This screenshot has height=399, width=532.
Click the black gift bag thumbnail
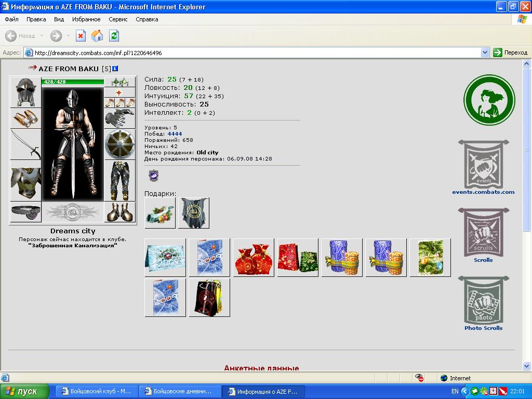(209, 298)
